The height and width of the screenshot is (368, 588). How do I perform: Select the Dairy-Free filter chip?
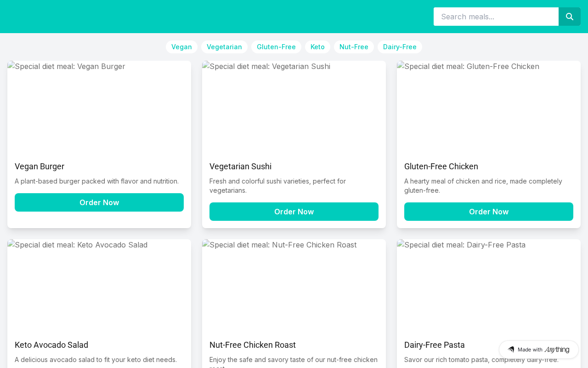(x=400, y=47)
